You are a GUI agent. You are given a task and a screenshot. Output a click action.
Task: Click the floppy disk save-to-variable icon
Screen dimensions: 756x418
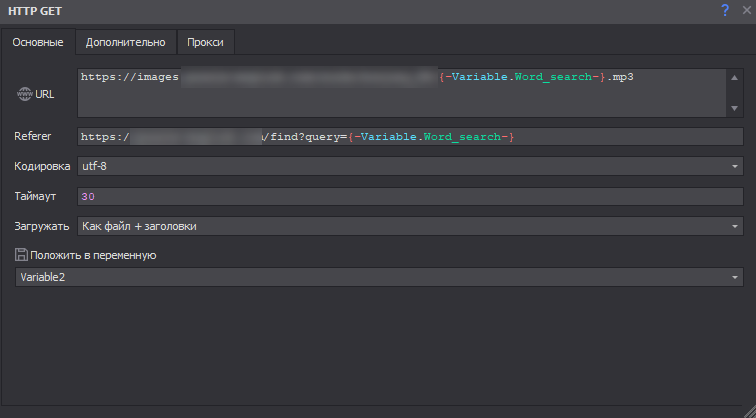click(x=21, y=255)
